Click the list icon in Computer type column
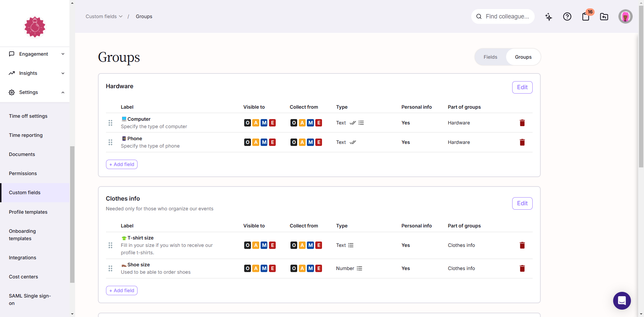 [x=361, y=123]
